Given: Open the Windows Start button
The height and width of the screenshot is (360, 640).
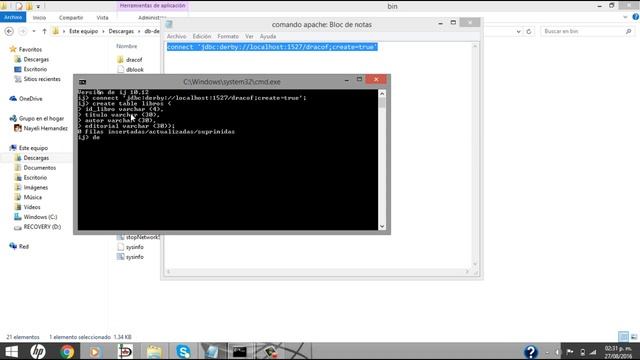Looking at the screenshot, I should coord(11,351).
